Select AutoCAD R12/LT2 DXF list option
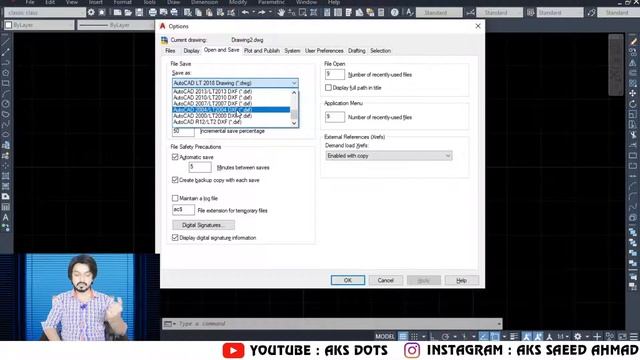 pos(231,122)
